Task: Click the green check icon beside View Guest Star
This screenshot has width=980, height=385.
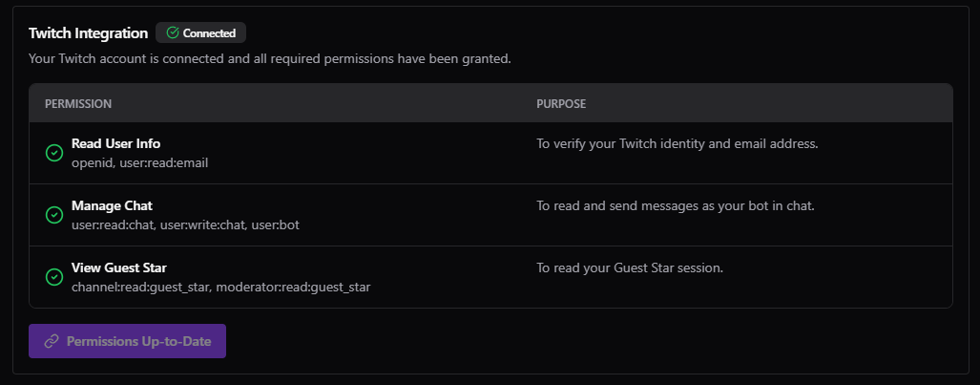Action: click(x=54, y=277)
